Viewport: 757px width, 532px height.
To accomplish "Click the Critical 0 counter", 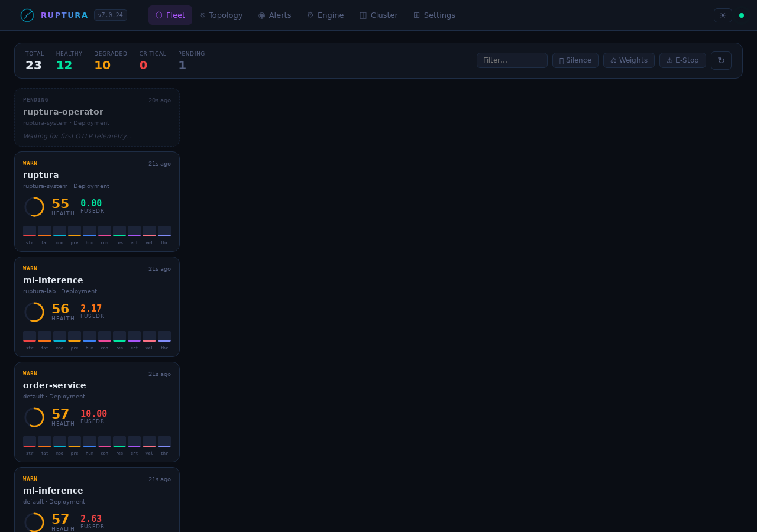I will (153, 61).
